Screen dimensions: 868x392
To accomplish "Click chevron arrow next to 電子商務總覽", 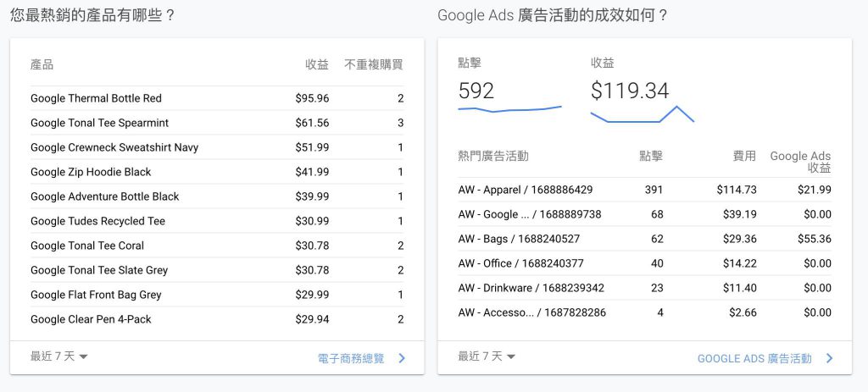I will tap(402, 358).
